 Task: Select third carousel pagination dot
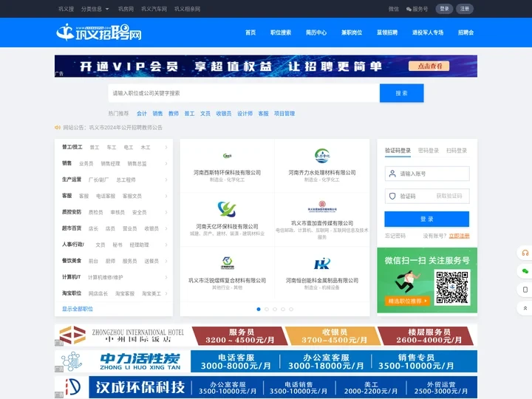[275, 309]
